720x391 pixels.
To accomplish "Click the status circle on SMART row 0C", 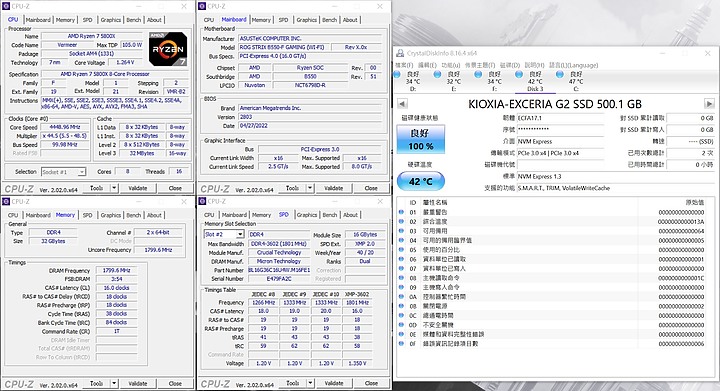I will click(401, 315).
